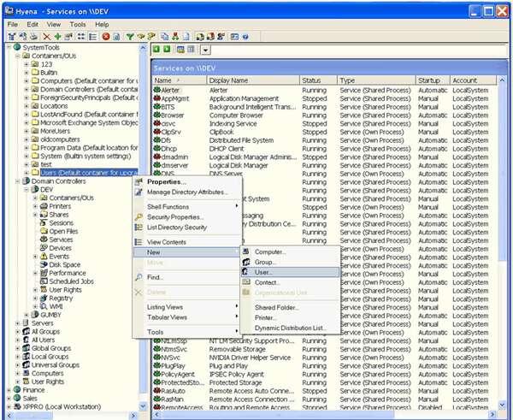Click the blue help question mark icon
513x420 pixels.
point(245,37)
